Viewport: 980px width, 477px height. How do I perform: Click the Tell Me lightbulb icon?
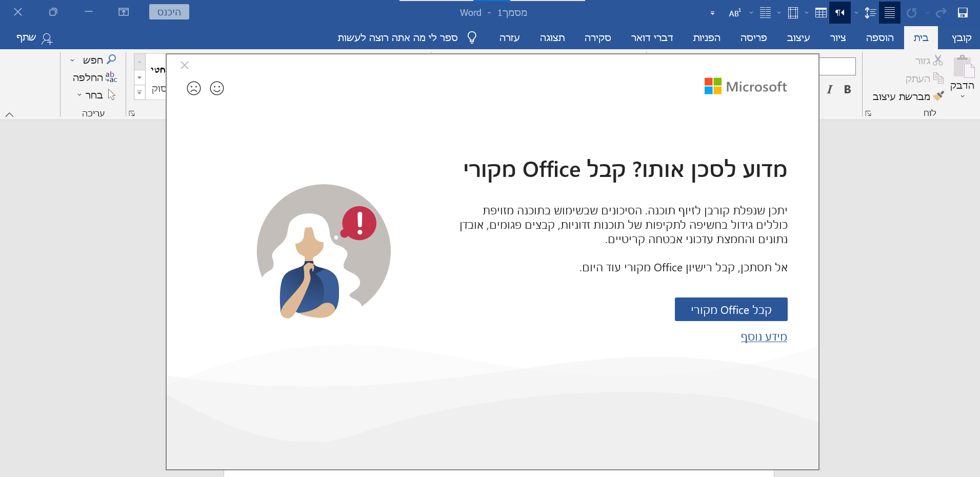coord(472,37)
